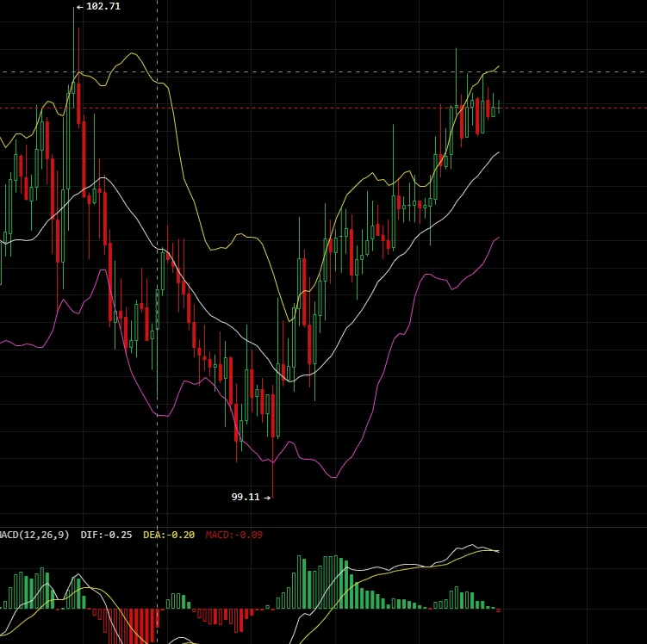647x644 pixels.
Task: Click the MACD(12,26,9) indicator label
Action: point(34,535)
